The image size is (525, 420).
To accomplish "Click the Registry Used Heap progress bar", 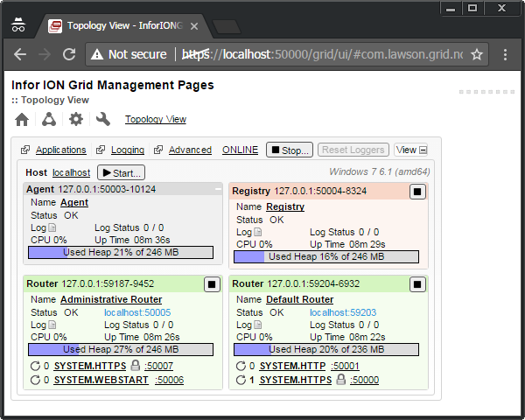I will coord(325,257).
